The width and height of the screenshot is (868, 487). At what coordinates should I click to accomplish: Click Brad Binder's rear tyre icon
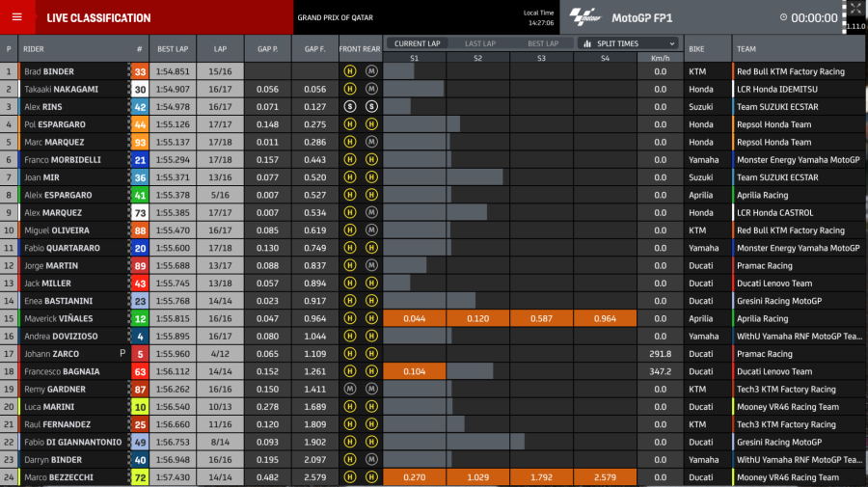tap(371, 71)
